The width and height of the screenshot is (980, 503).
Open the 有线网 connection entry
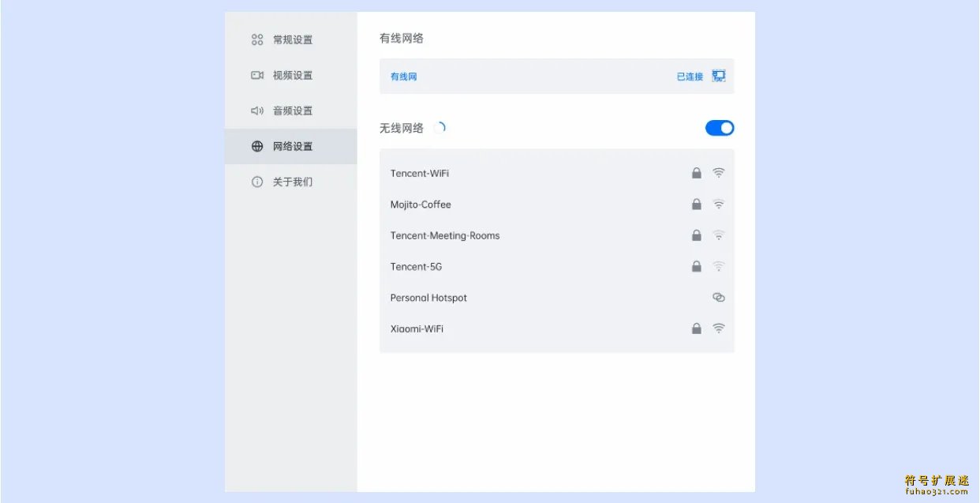point(402,76)
